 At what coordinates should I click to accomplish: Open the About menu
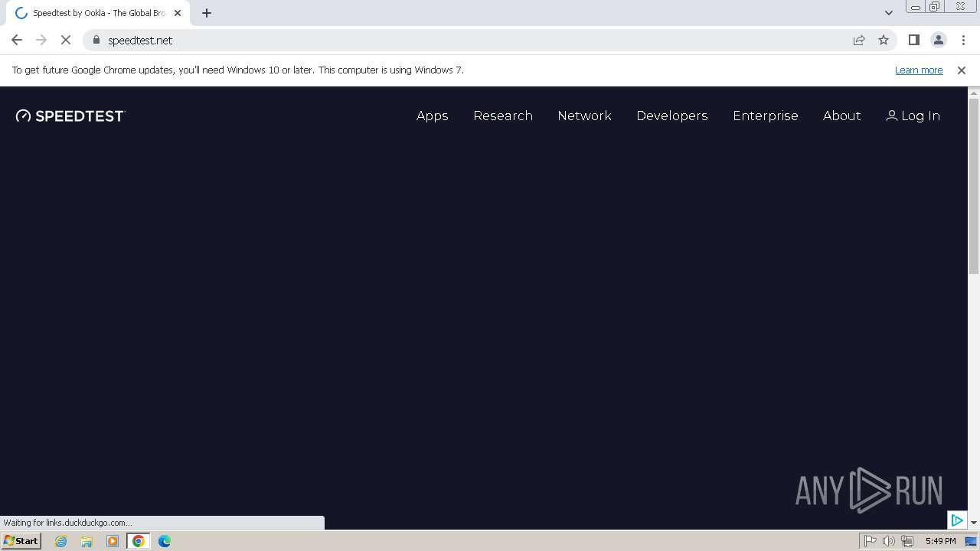(841, 116)
